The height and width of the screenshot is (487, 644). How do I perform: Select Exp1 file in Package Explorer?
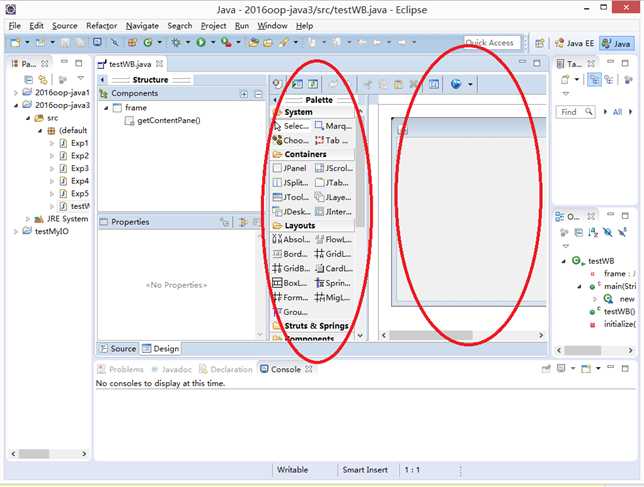(74, 143)
